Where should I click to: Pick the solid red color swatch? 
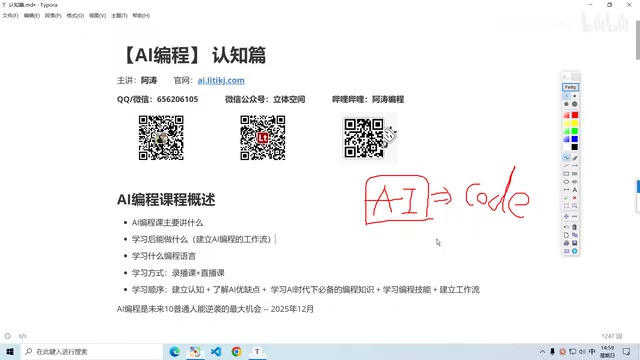pyautogui.click(x=575, y=115)
